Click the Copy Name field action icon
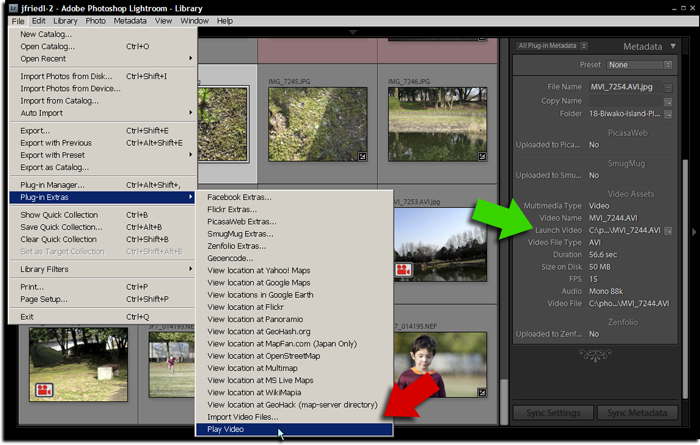Image resolution: width=700 pixels, height=445 pixels. [x=668, y=102]
